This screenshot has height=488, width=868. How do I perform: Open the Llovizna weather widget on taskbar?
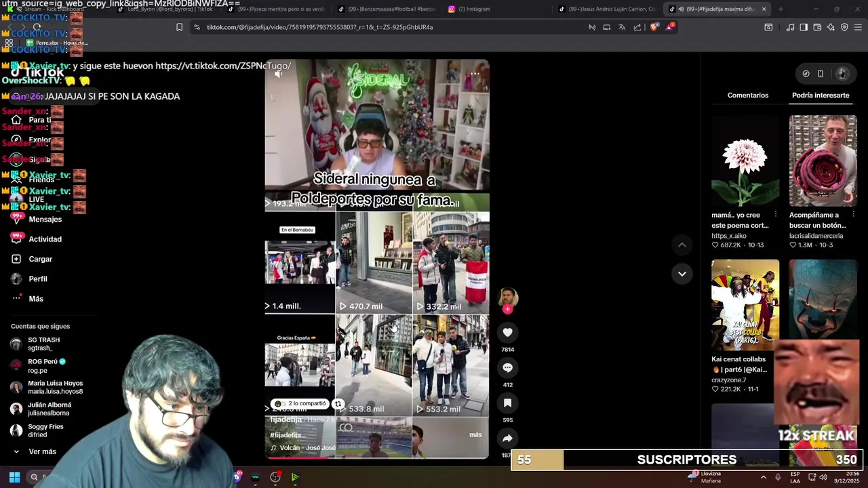tap(704, 477)
